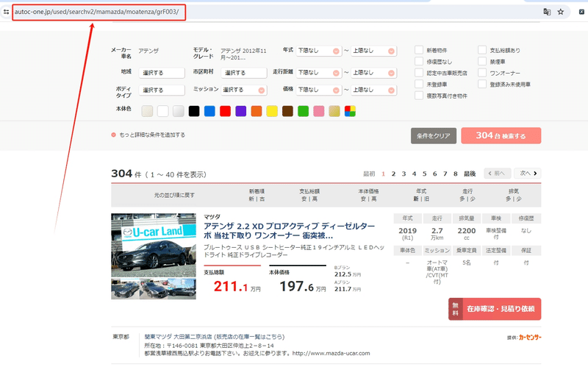
Task: Jump to results page 8
Action: (x=455, y=174)
